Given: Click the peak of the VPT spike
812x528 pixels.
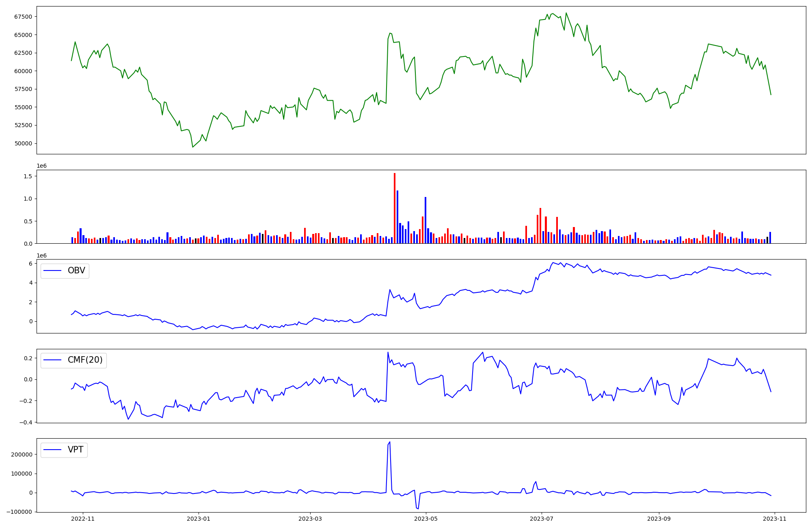Looking at the screenshot, I should (390, 442).
